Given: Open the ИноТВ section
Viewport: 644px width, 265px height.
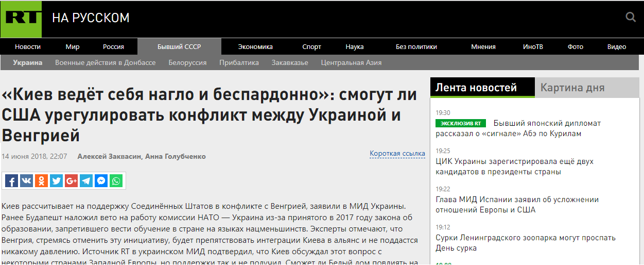Looking at the screenshot, I should [533, 46].
